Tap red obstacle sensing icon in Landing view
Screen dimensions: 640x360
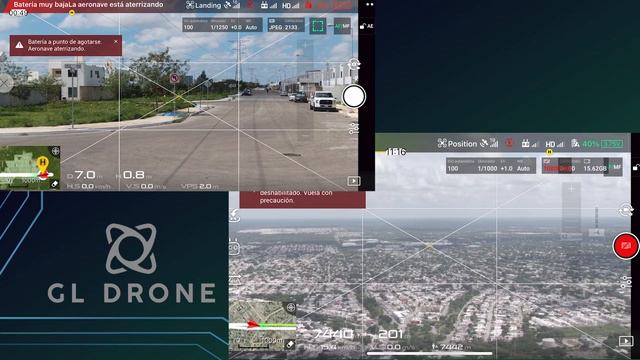pos(250,5)
